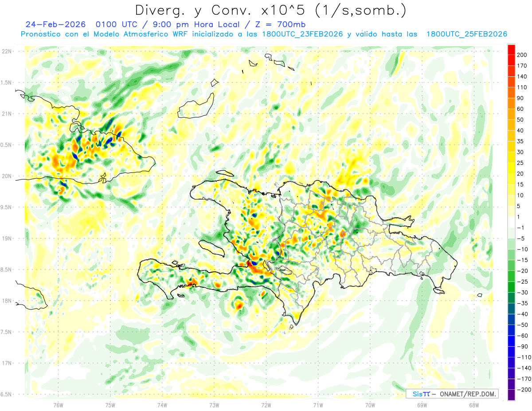Screen dimensions: 532x411
Task: Click the '8.5N' latitude label
Action: 6,270
